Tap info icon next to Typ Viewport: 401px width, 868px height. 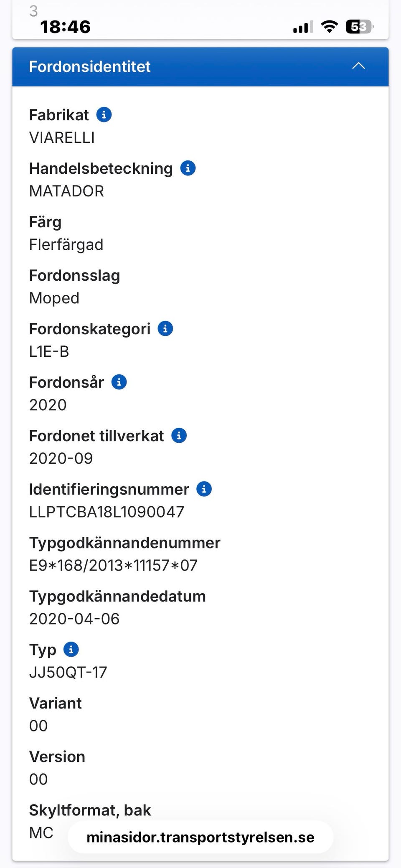[71, 649]
